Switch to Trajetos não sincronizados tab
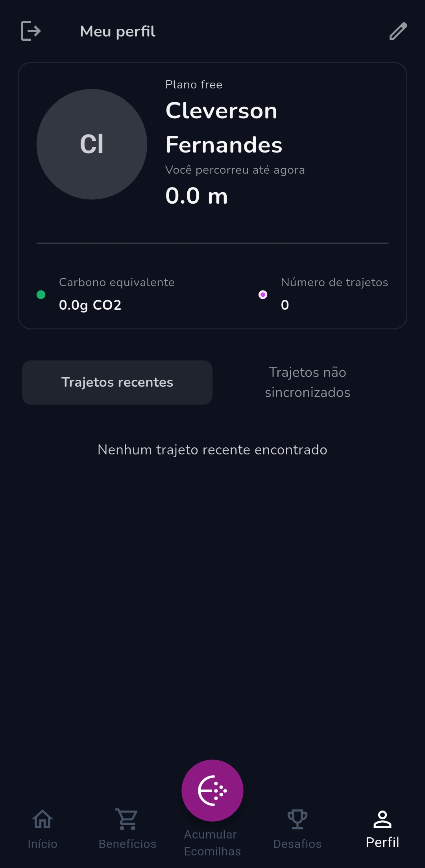 pyautogui.click(x=307, y=383)
